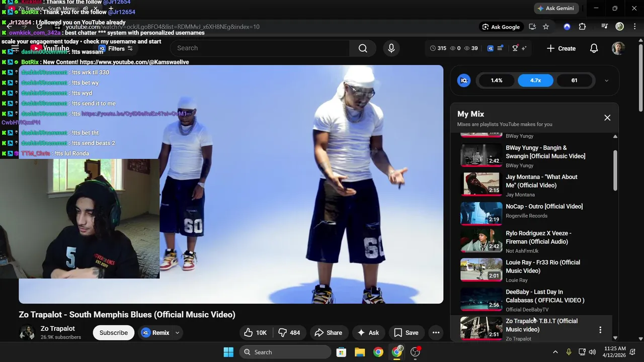Open the Windows Start menu

click(x=228, y=352)
